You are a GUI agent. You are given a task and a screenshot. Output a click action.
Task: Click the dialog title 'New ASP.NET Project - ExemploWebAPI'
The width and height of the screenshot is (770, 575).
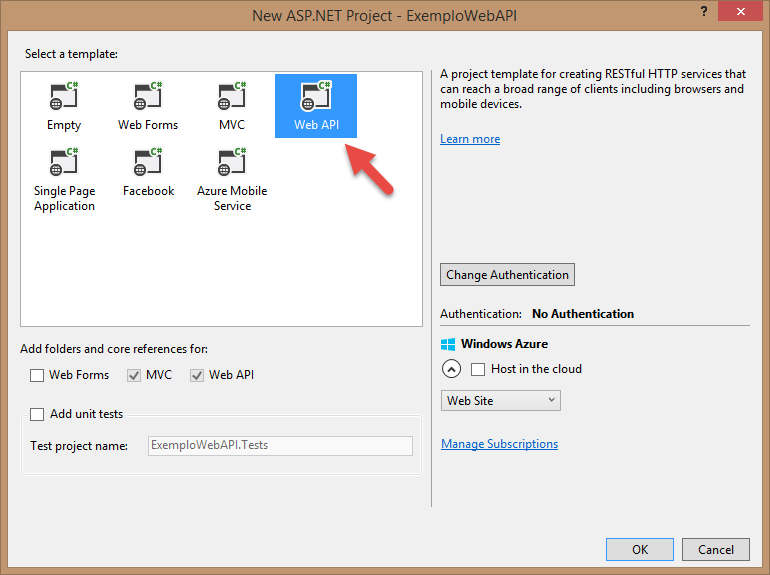point(385,16)
